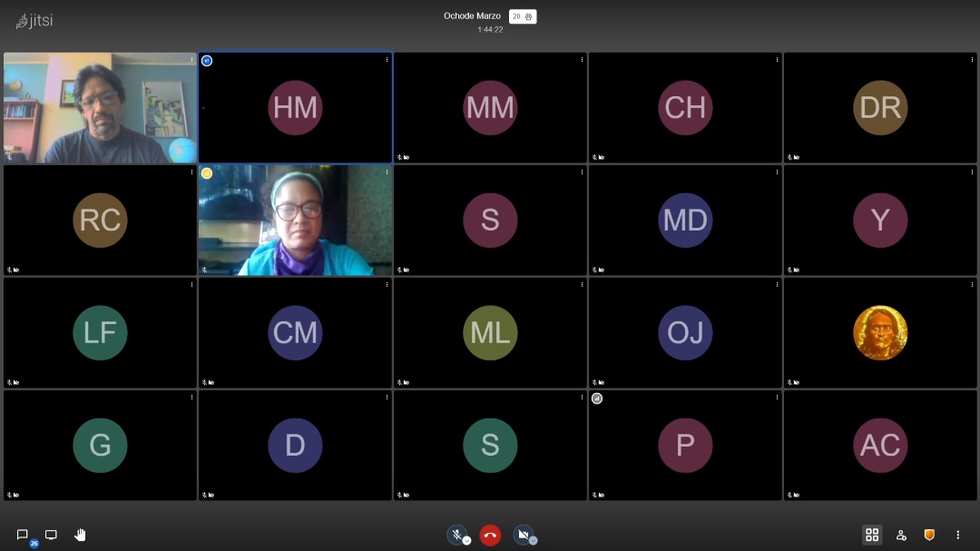Click muted mic icon on DR tile

coord(789,158)
